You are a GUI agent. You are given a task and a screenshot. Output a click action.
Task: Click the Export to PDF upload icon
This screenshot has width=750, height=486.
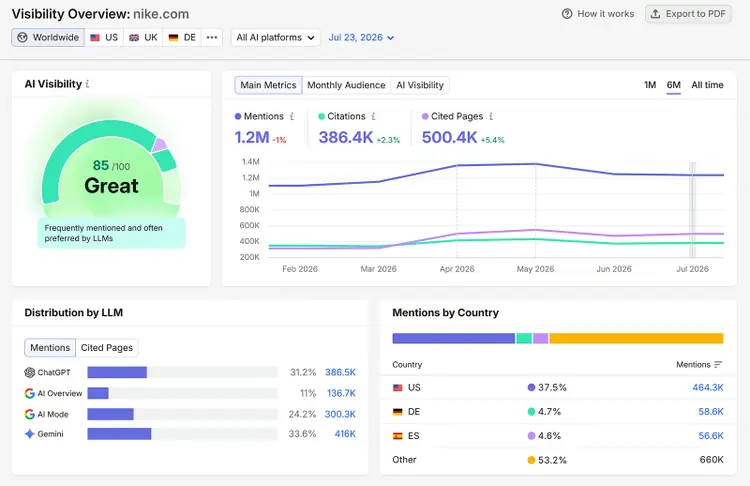(655, 14)
